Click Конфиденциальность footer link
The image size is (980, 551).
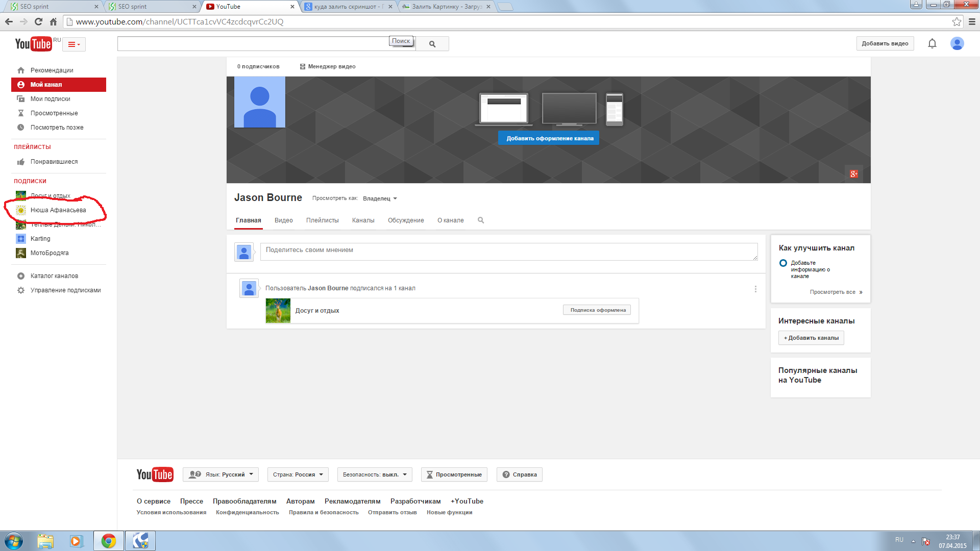pos(248,513)
